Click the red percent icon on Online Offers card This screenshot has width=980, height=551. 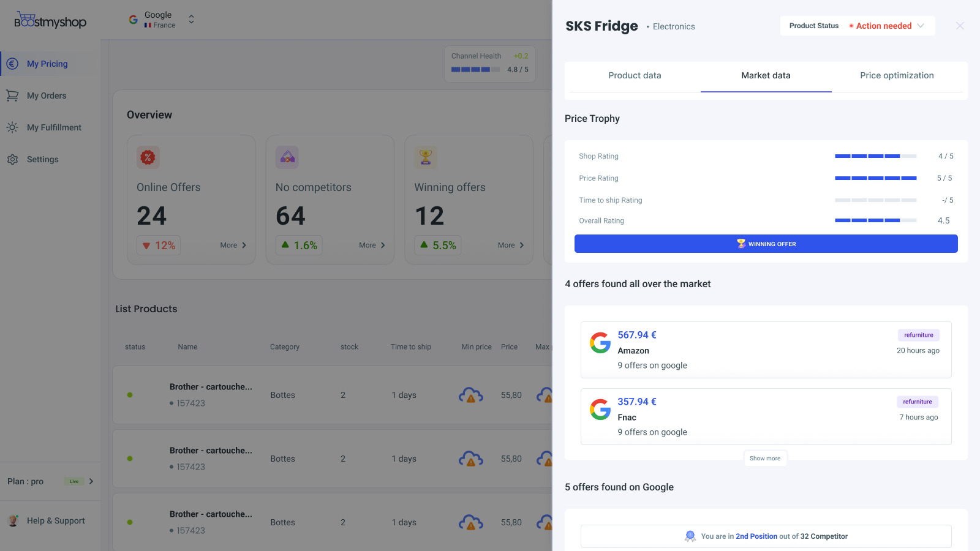pyautogui.click(x=148, y=157)
